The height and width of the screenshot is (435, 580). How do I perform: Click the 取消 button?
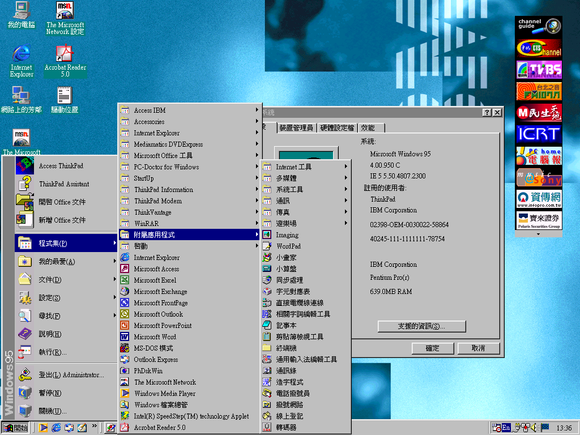coord(478,348)
